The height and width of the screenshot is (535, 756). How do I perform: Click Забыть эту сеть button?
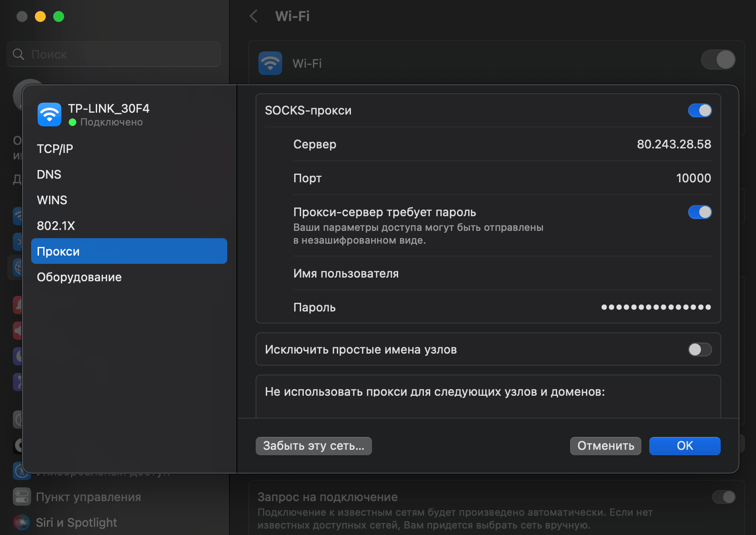tap(314, 446)
